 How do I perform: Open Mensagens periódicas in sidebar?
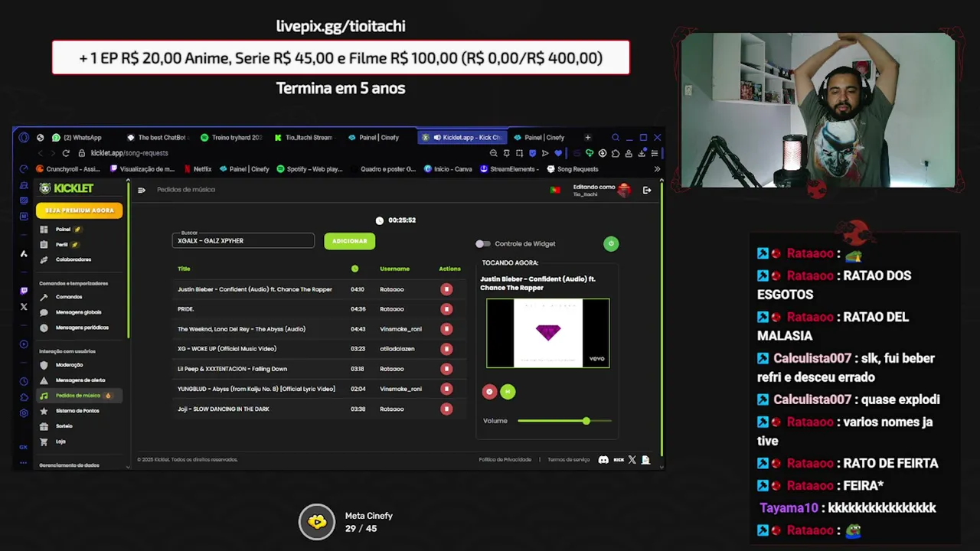click(x=81, y=328)
